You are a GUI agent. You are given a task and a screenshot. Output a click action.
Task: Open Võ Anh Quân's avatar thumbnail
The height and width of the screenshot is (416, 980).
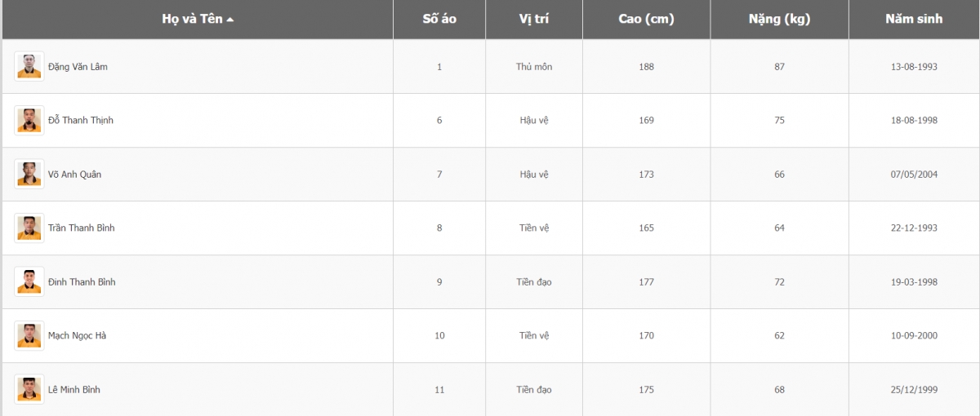coord(29,174)
